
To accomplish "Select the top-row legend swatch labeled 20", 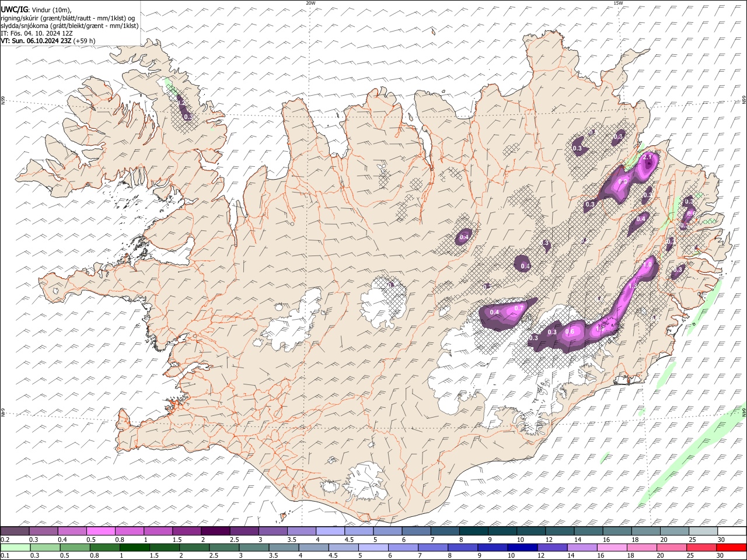I will click(674, 531).
